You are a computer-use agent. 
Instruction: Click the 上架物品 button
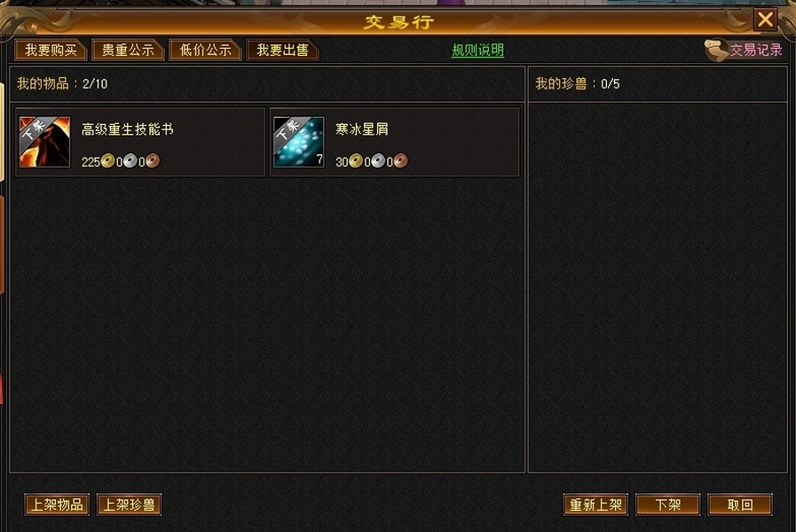(57, 505)
